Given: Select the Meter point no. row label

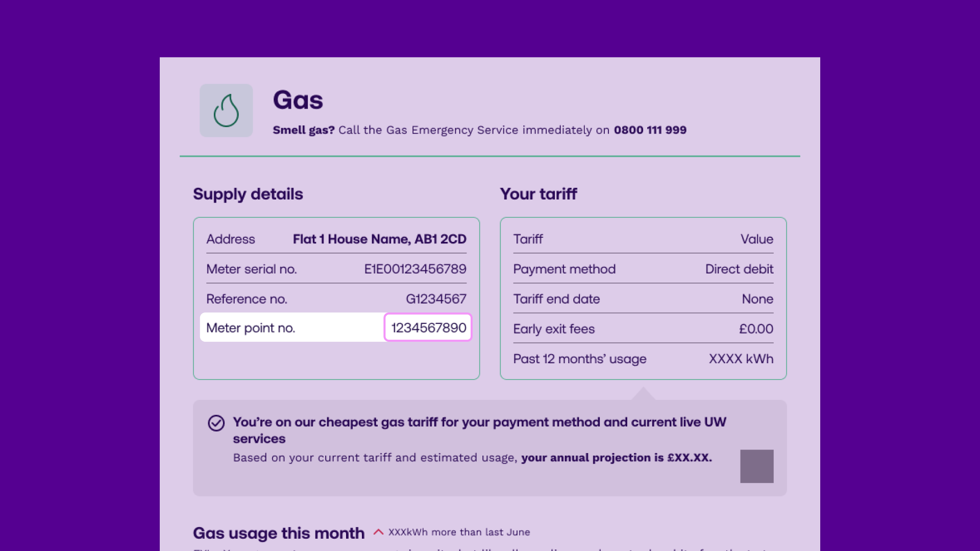Looking at the screenshot, I should tap(251, 328).
